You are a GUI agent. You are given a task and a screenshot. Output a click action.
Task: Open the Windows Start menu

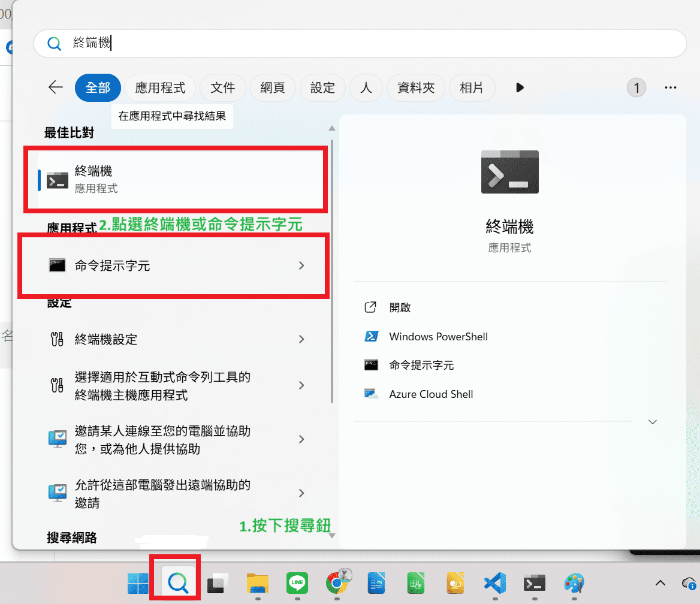click(x=138, y=582)
